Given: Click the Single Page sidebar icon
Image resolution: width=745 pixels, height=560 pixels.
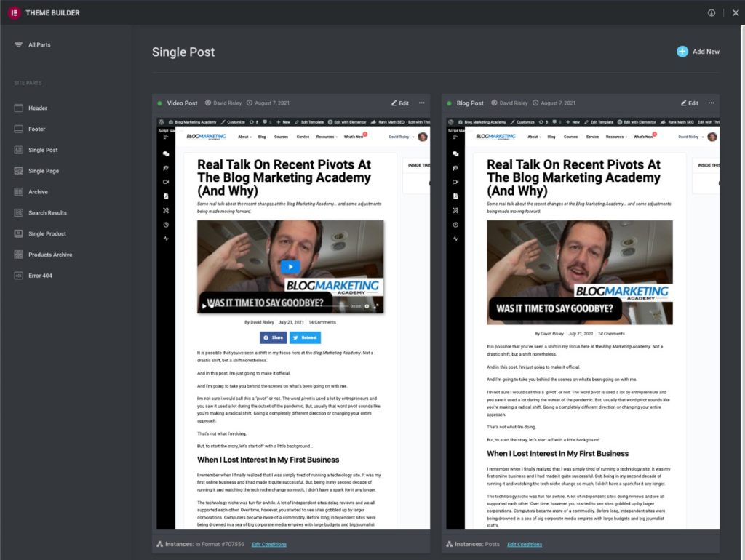Looking at the screenshot, I should [x=18, y=170].
